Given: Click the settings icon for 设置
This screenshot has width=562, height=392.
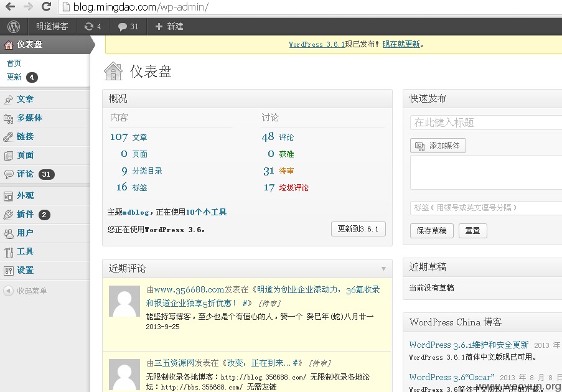Looking at the screenshot, I should point(9,271).
